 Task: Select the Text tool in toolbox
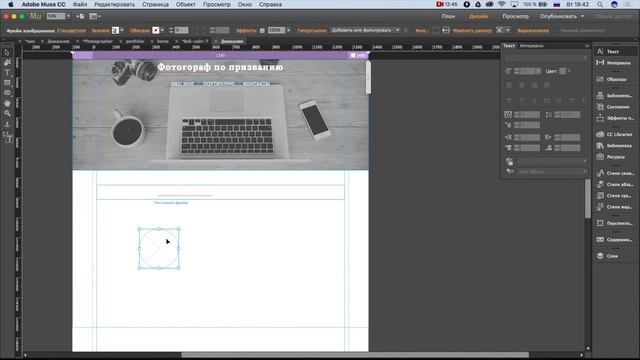(x=7, y=73)
